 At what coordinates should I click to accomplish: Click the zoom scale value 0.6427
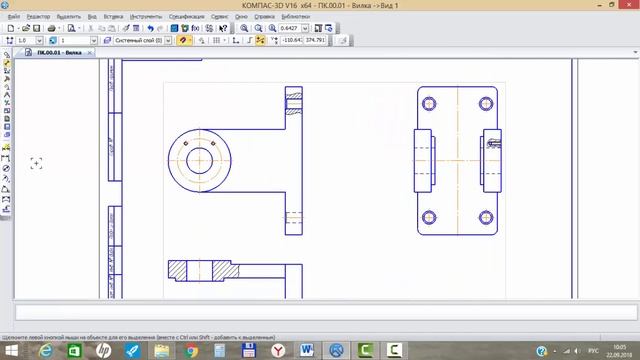tap(289, 28)
